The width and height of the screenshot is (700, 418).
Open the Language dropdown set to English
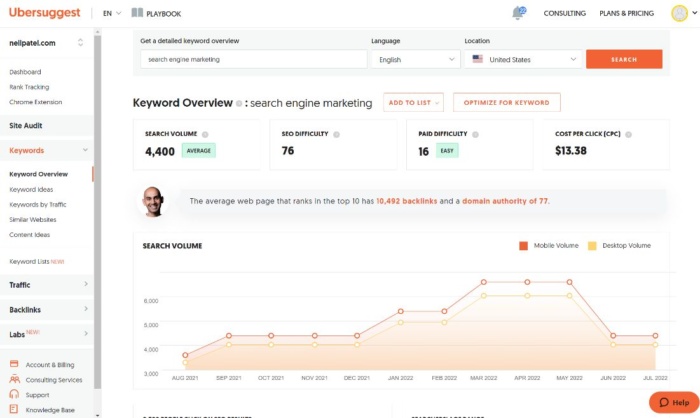click(x=416, y=59)
